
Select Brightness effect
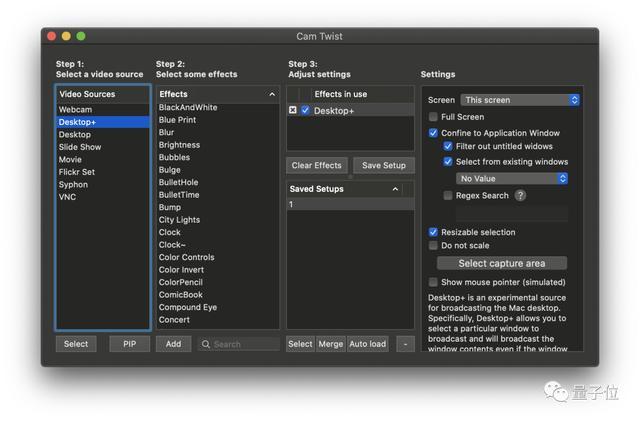coord(218,145)
